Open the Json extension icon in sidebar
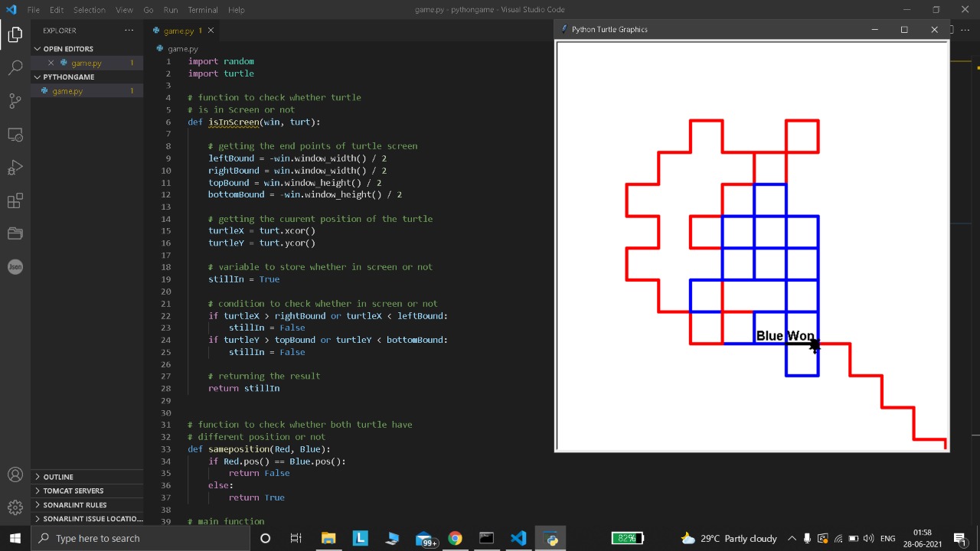 click(x=15, y=266)
